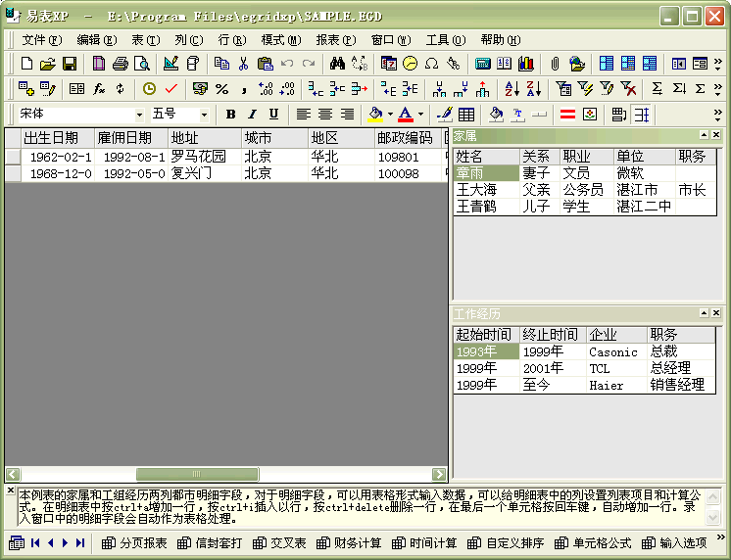The image size is (731, 560).
Task: Expand the bottom tab bar overflow chevron
Action: click(721, 537)
